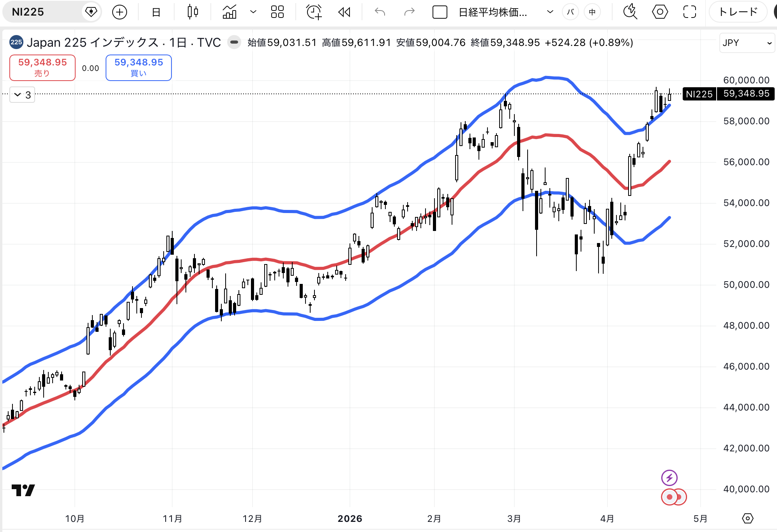
Task: Expand the indicators favorites dropdown arrow
Action: pyautogui.click(x=253, y=12)
